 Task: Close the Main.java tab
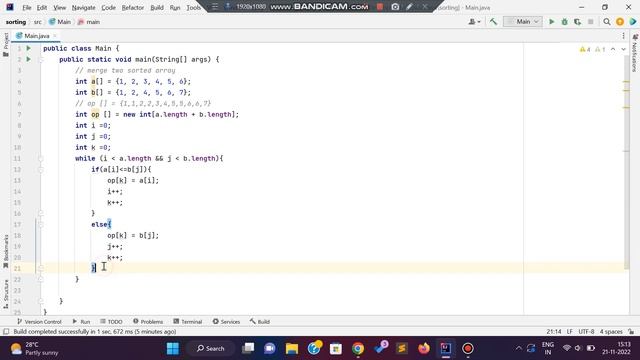point(55,36)
